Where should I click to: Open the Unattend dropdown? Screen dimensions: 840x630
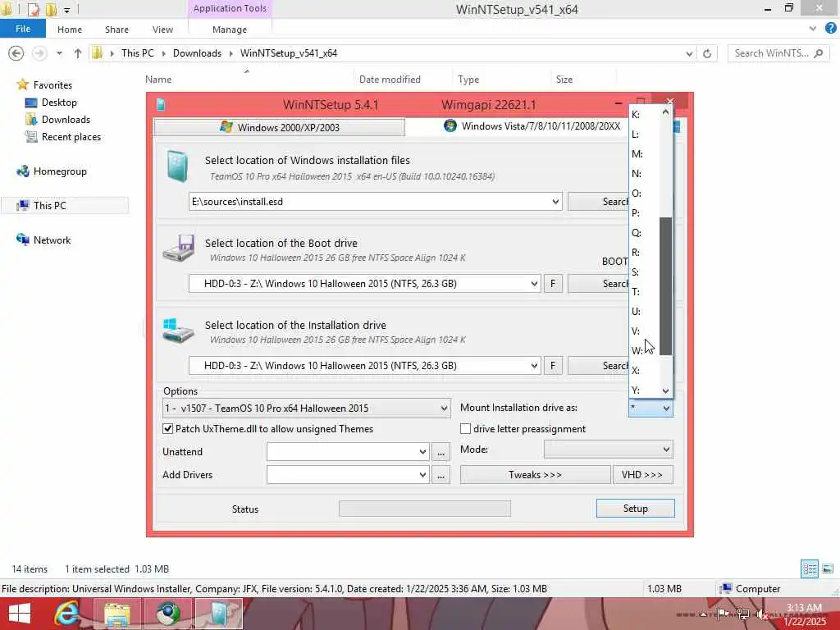422,452
